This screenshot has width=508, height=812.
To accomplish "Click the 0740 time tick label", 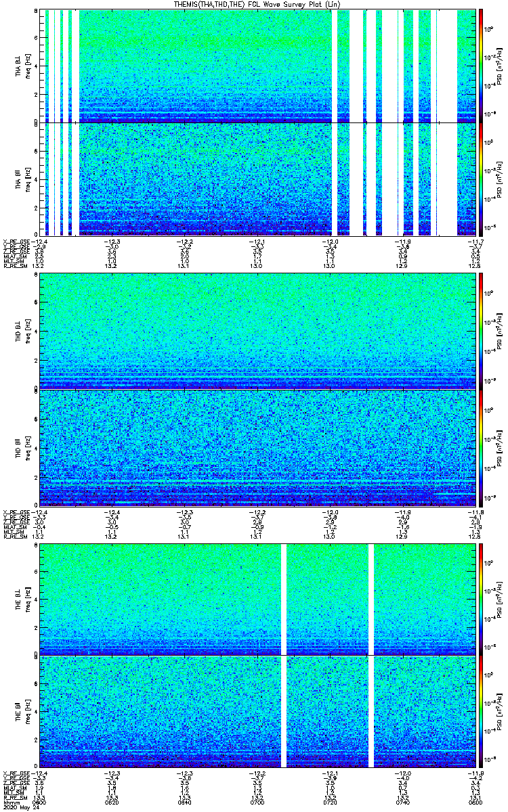I will click(x=404, y=803).
